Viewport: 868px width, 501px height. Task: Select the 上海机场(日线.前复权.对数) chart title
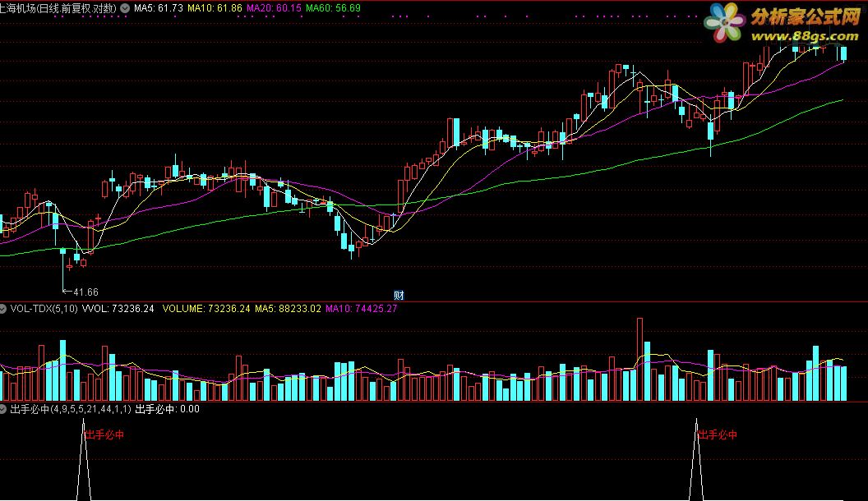click(58, 8)
